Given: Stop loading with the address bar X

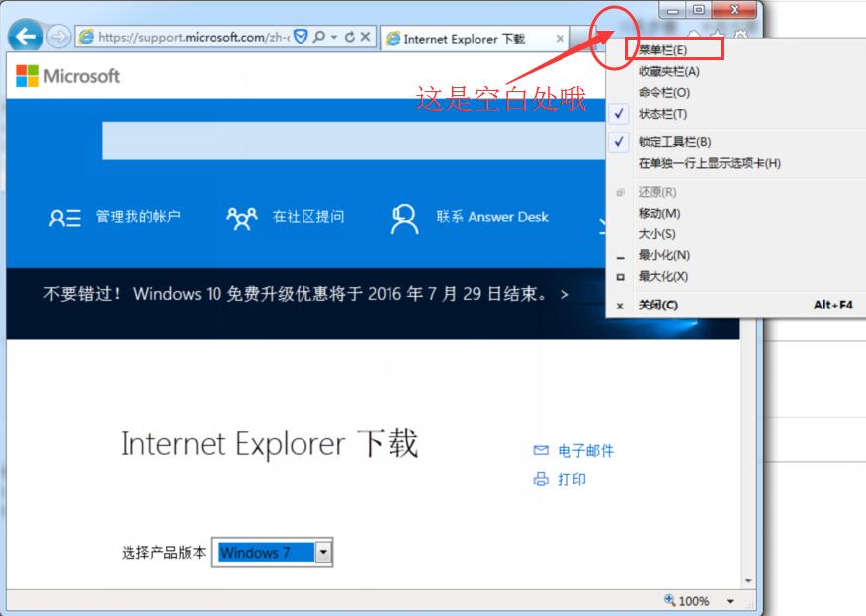Looking at the screenshot, I should pyautogui.click(x=365, y=37).
